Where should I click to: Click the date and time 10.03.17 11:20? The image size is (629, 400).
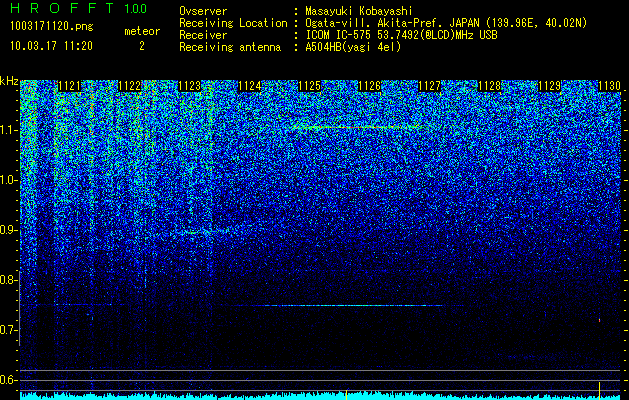51,46
